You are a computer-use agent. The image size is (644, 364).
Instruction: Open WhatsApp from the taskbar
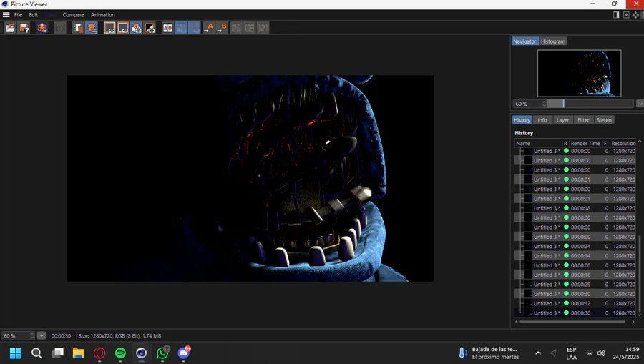(162, 353)
